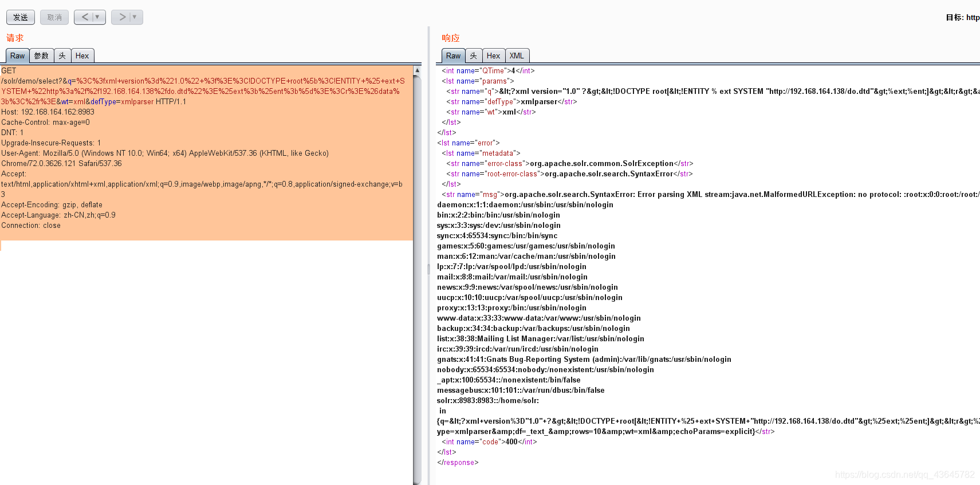Click the uucp:x:10:10 passwd entry
Screen dimensions: 980x485
pos(530,297)
